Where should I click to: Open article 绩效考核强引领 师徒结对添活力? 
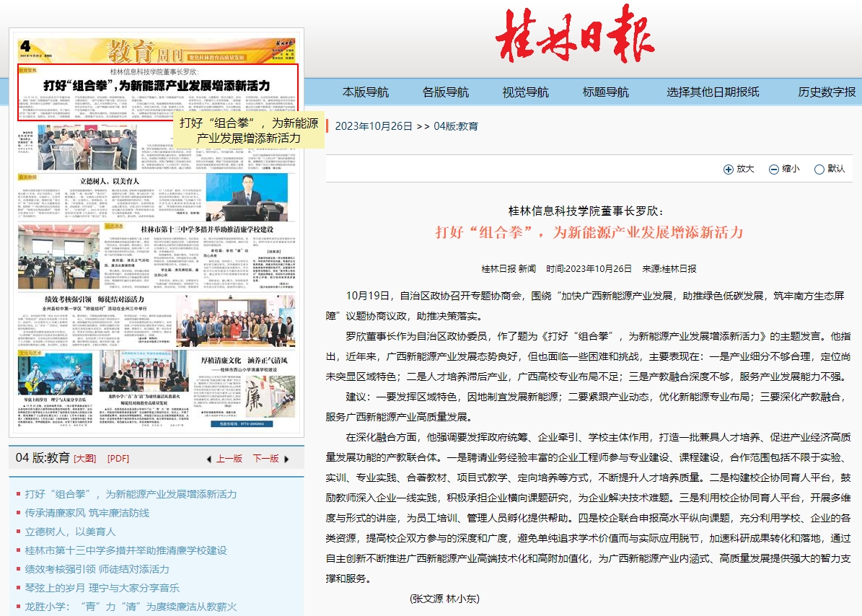point(97,569)
